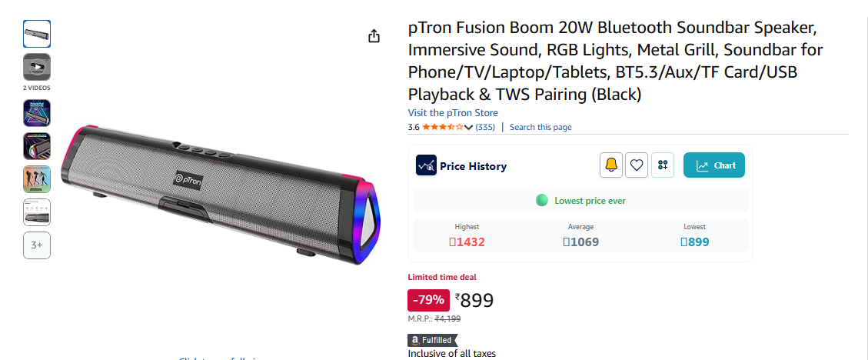Click Search this page link
The height and width of the screenshot is (360, 868).
pyautogui.click(x=540, y=127)
